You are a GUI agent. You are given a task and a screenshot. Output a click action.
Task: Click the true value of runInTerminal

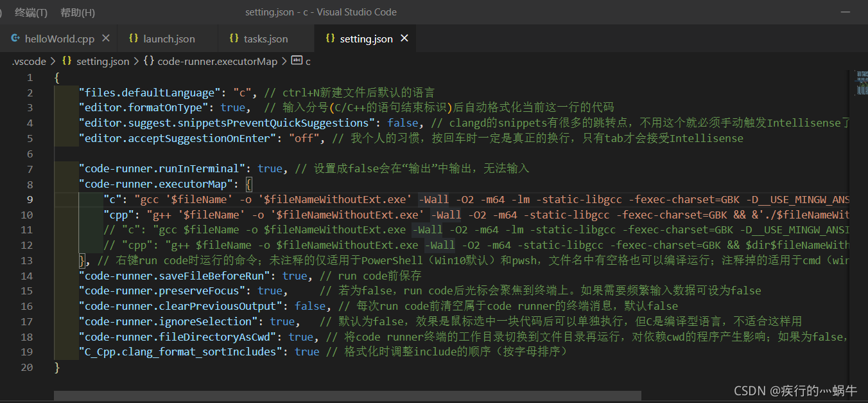coord(270,168)
